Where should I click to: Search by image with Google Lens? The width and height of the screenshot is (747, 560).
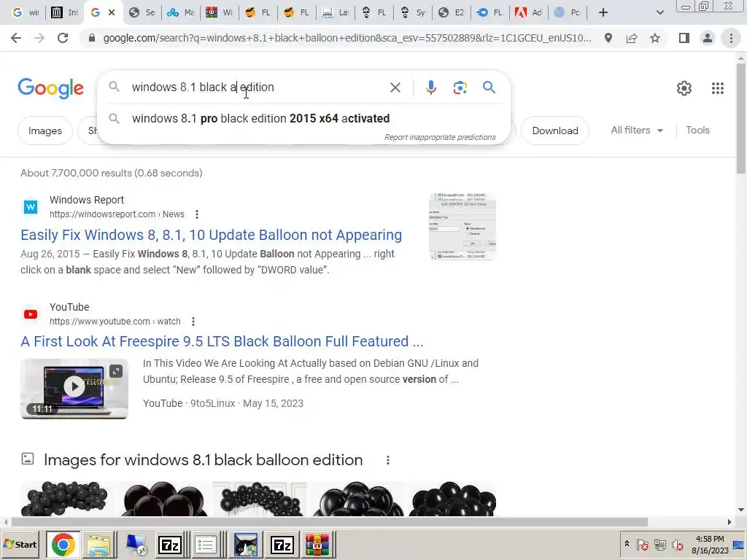460,87
